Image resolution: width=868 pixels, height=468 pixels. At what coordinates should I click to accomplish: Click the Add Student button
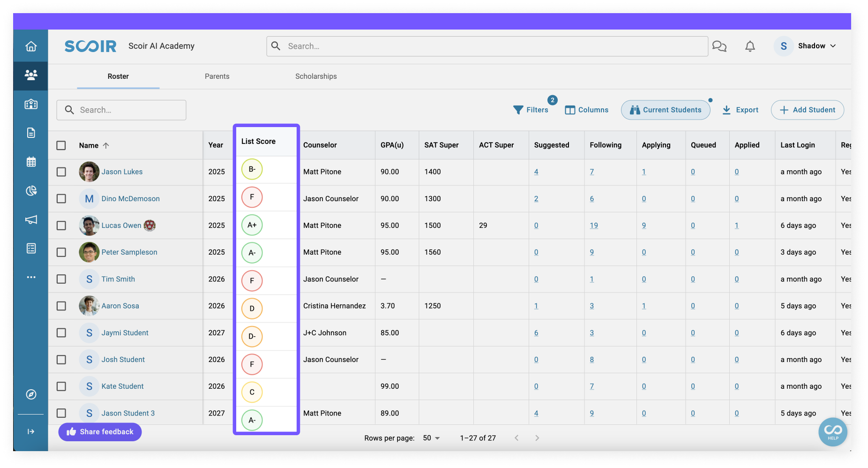pyautogui.click(x=807, y=110)
